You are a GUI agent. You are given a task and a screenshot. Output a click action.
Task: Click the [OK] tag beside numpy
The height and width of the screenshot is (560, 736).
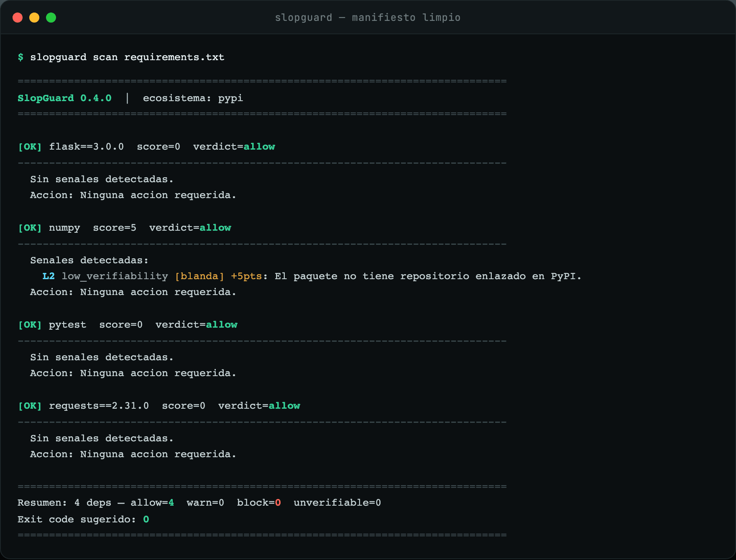[x=30, y=228]
